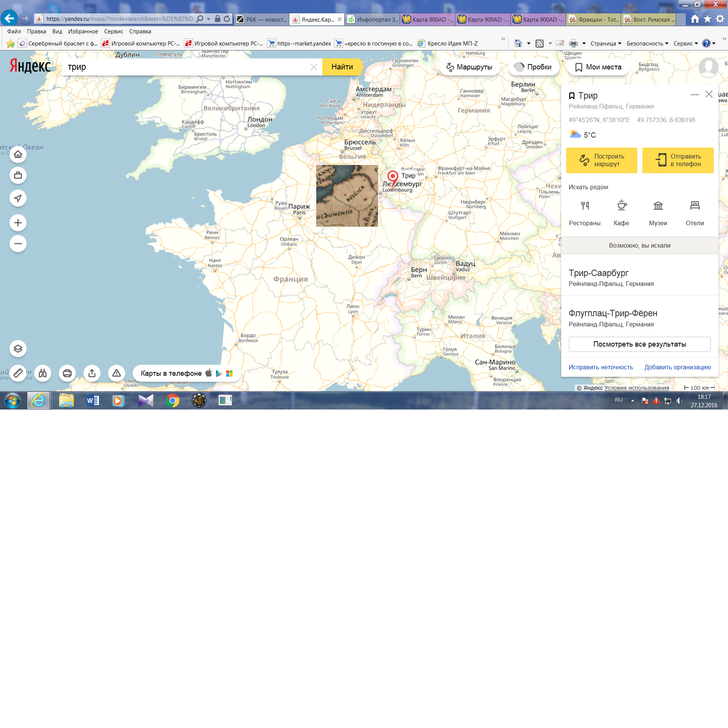Click Посмотреть все результаты button
Image resolution: width=728 pixels, height=728 pixels.
click(639, 344)
